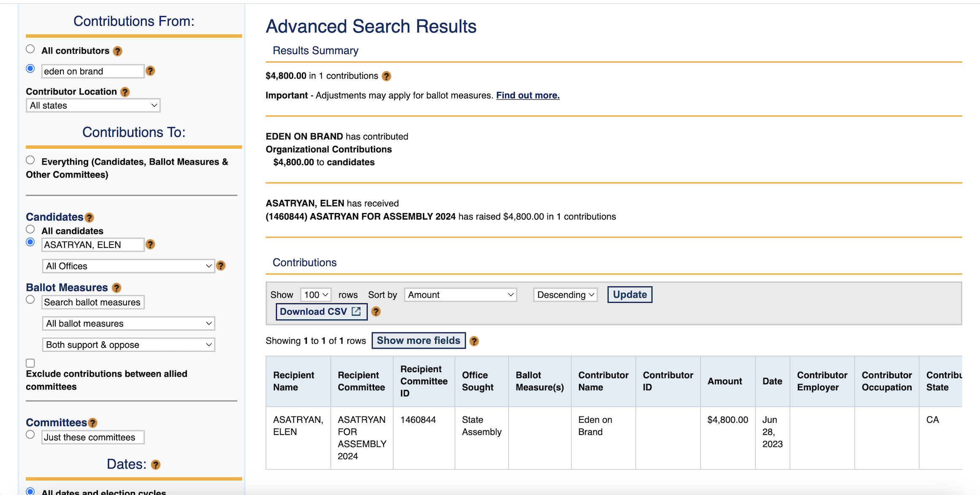Viewport: 980px width, 495px height.
Task: Click help icon beside All contributors
Action: click(118, 51)
